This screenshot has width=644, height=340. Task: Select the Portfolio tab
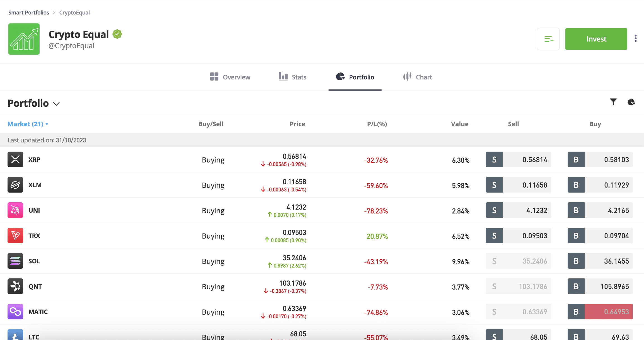point(355,77)
